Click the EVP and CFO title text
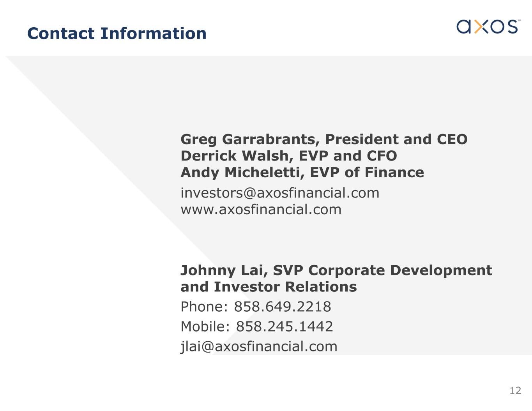Image resolution: width=532 pixels, height=411 pixels. point(348,156)
